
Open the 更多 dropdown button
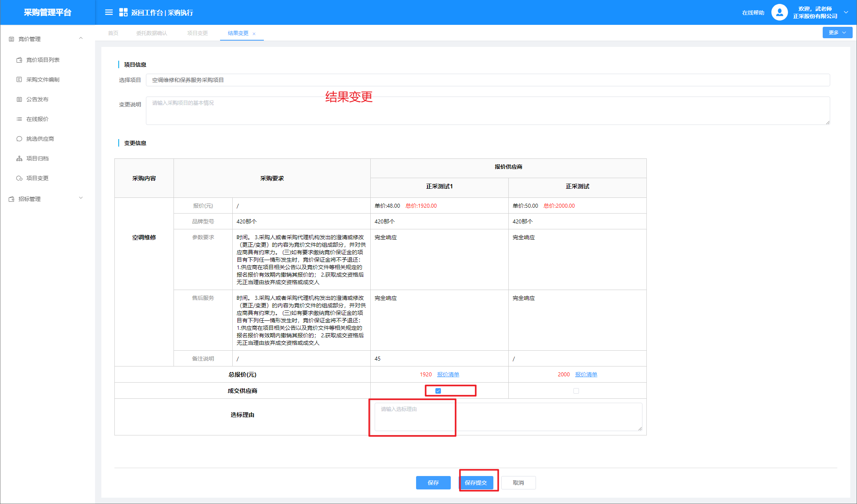coord(837,33)
